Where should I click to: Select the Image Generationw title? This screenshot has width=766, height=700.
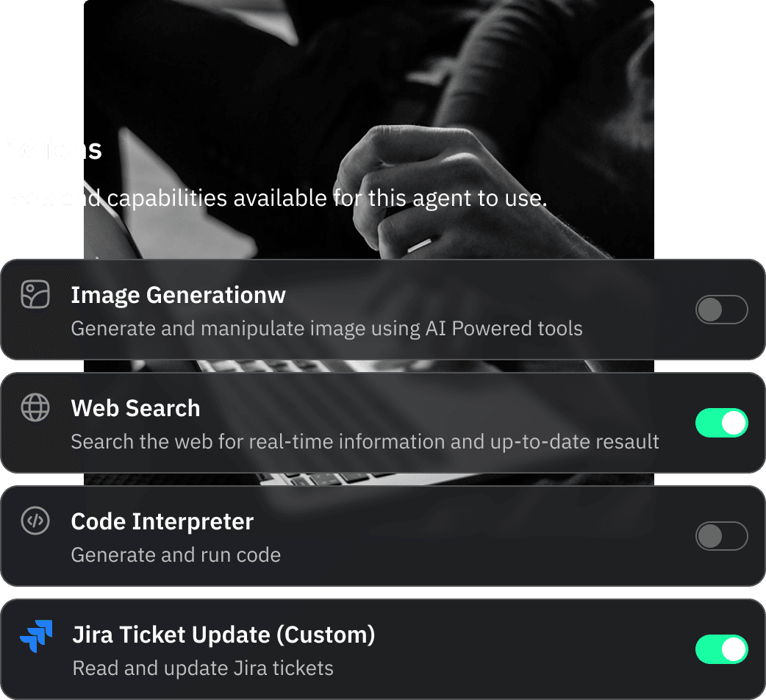pyautogui.click(x=179, y=295)
